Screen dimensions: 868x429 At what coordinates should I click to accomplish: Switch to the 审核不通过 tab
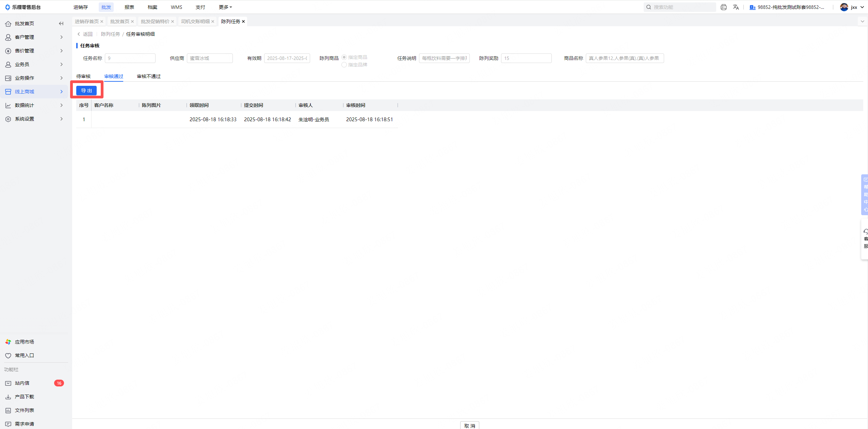pos(149,76)
